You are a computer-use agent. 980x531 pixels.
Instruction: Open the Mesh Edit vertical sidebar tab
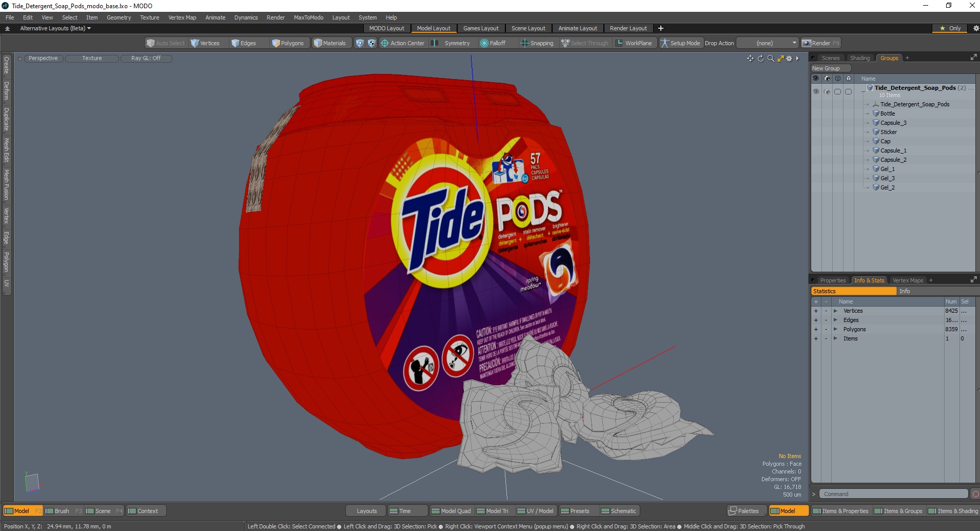(7, 150)
